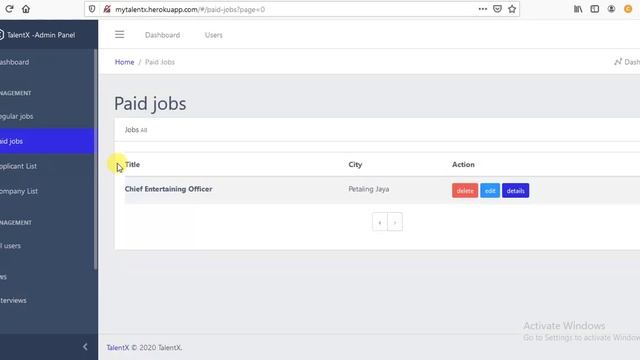The height and width of the screenshot is (360, 640).
Task: Click the TalentX footer link
Action: click(118, 348)
